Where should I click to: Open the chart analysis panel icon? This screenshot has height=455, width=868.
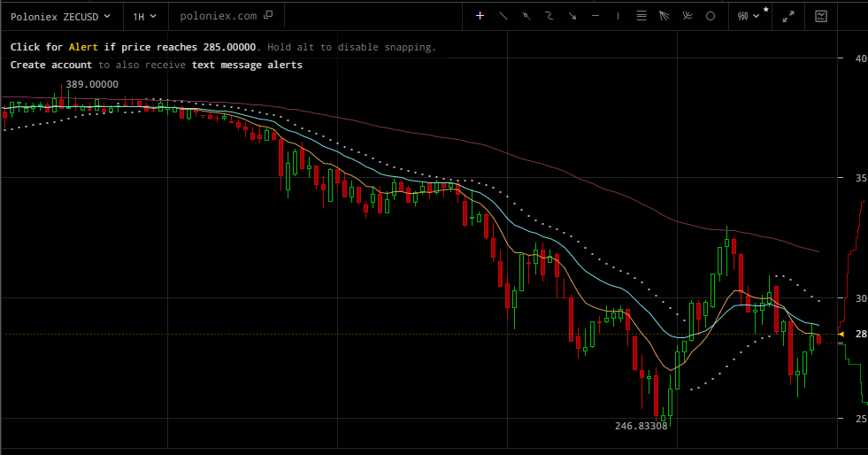(x=821, y=17)
